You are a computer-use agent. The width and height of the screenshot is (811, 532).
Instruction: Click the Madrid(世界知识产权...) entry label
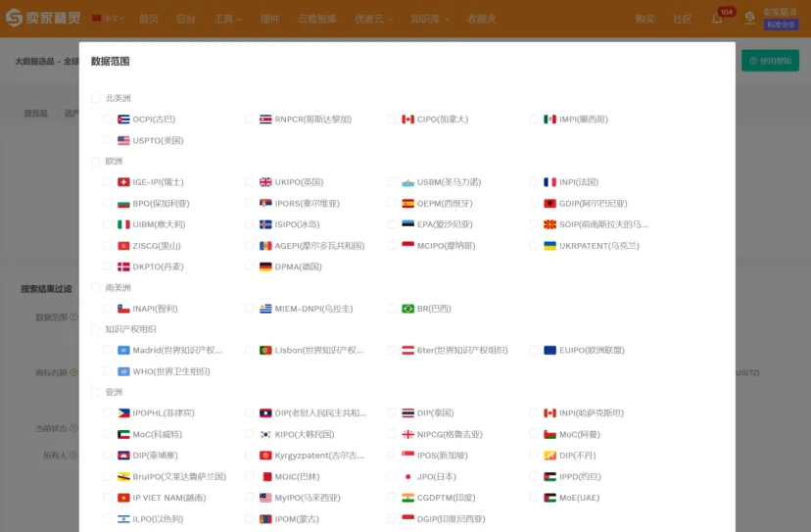pos(177,351)
